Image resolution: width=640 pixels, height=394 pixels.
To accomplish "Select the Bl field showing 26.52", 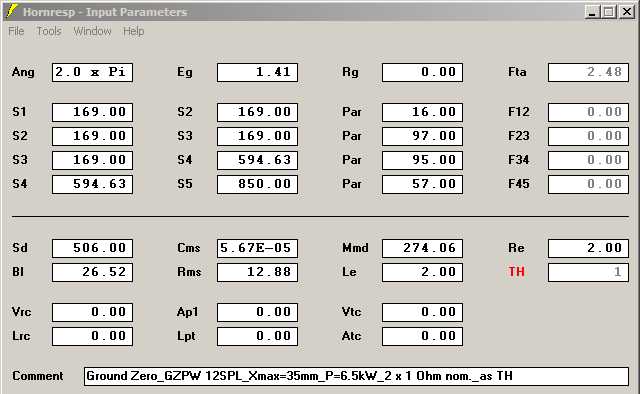I will pos(92,272).
